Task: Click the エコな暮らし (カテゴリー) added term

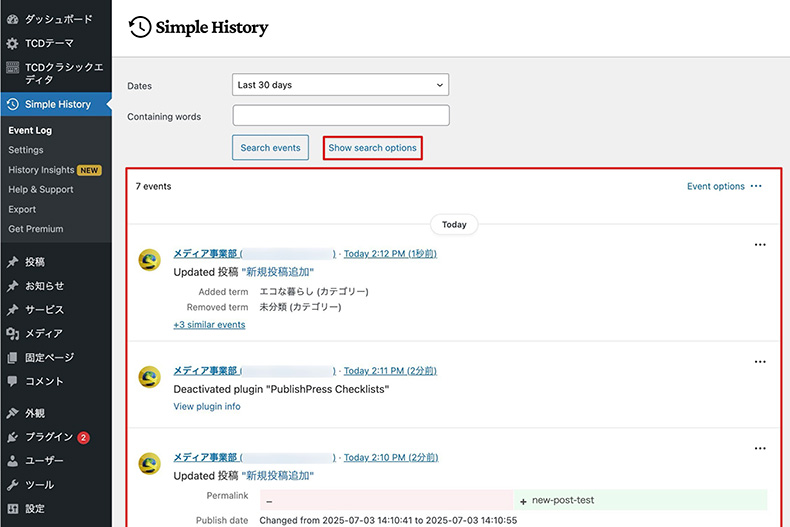Action: coord(314,292)
